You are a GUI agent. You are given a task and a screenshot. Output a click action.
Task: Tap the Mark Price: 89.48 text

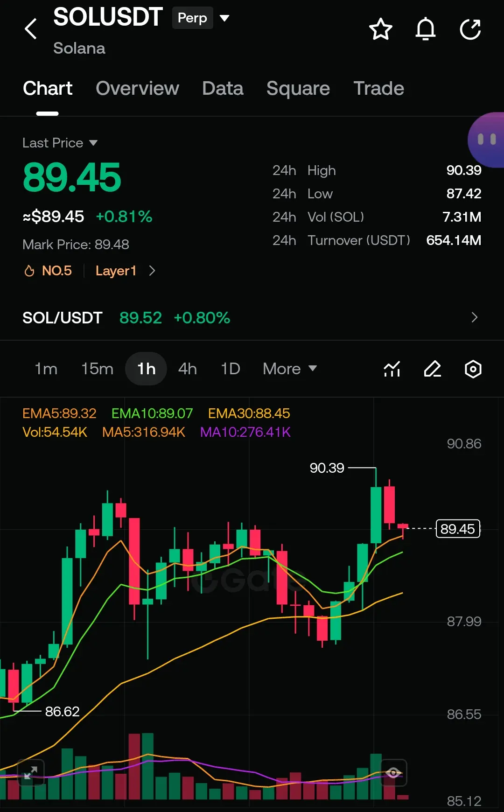point(76,245)
